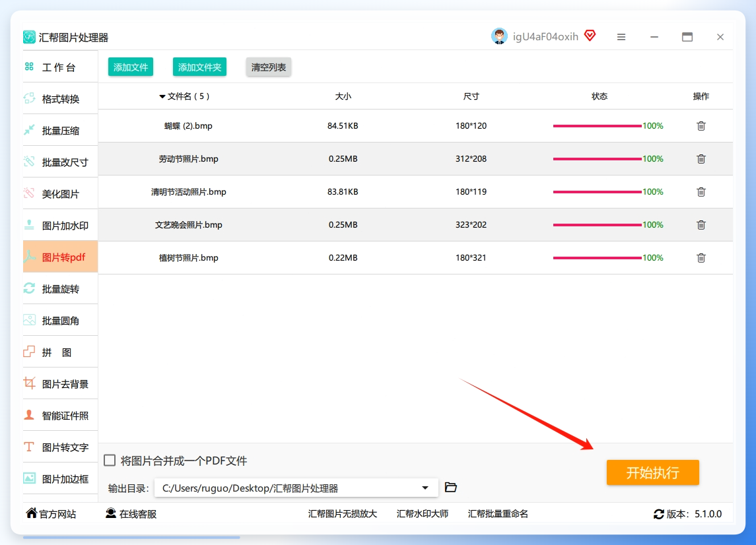Select file name 清明节活动照片.bmp
Image resolution: width=756 pixels, height=545 pixels.
click(189, 192)
